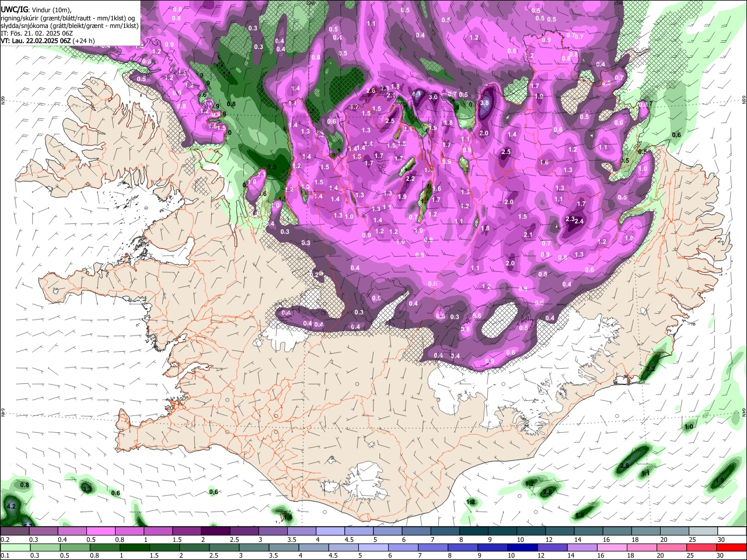Viewport: 747px width, 560px height.
Task: Click the 0.1 label starting the rain scale
Action: click(x=6, y=556)
